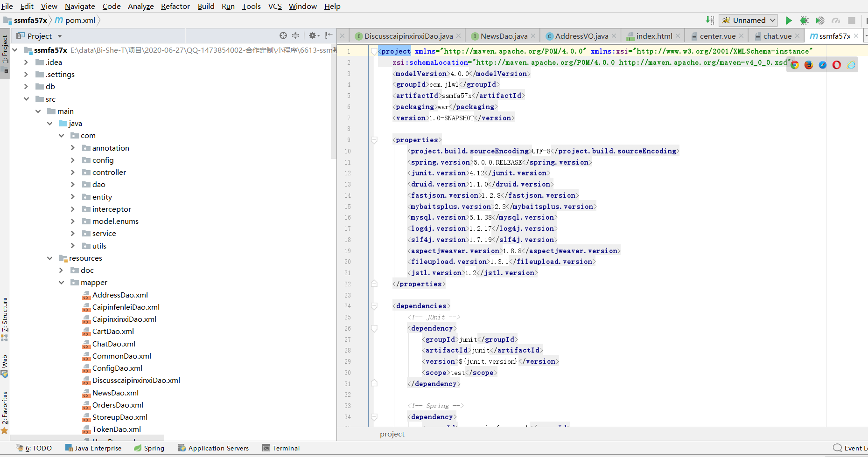The width and height of the screenshot is (868, 457).
Task: Open the Navigate menu
Action: [80, 6]
